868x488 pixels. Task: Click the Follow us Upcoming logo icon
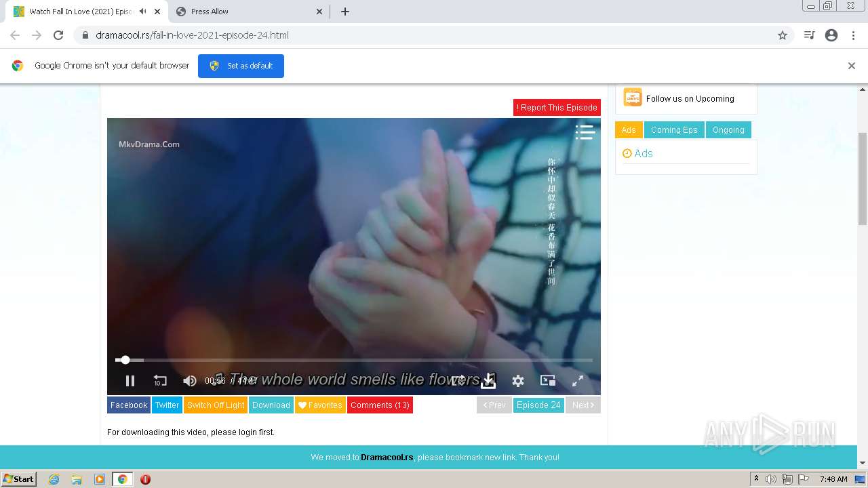click(633, 97)
